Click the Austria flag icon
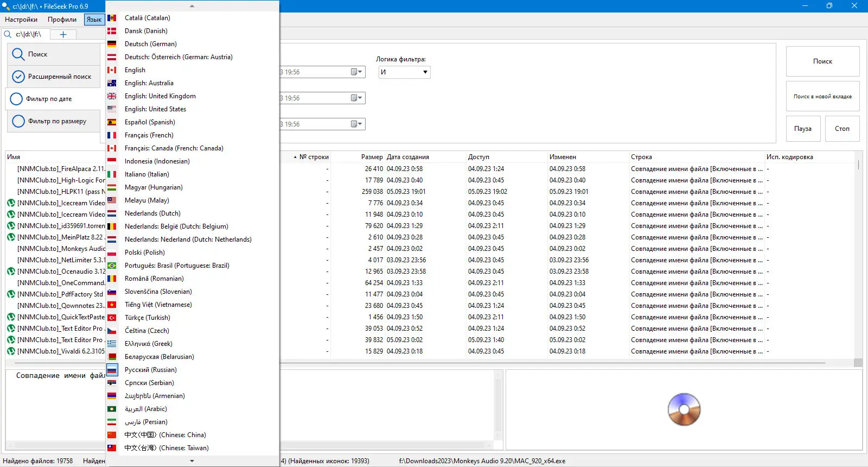 (112, 57)
